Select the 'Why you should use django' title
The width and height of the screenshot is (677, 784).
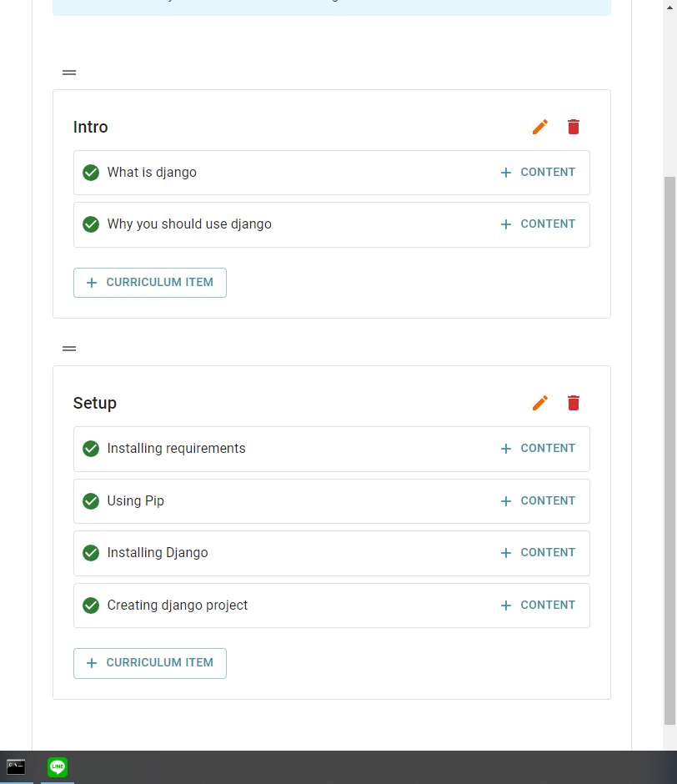[x=189, y=224]
